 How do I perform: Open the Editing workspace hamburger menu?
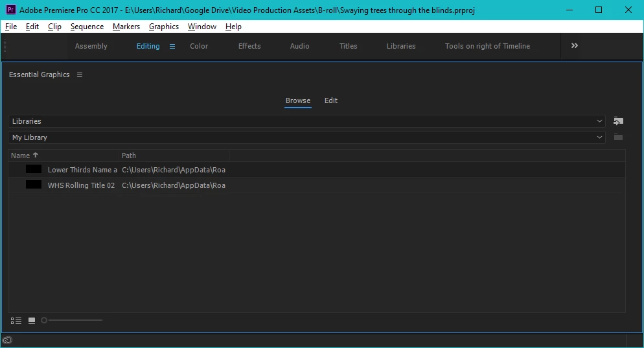172,47
